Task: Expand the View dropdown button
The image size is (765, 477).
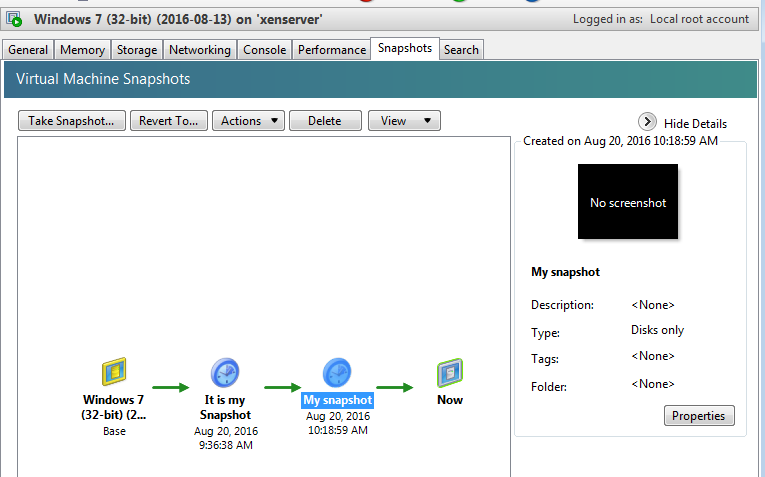Action: click(404, 121)
